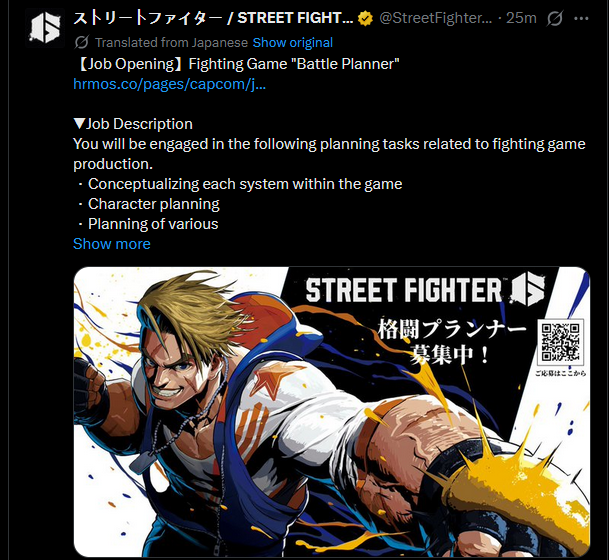This screenshot has width=609, height=560.
Task: Click the QR code in the image
Action: pos(560,342)
